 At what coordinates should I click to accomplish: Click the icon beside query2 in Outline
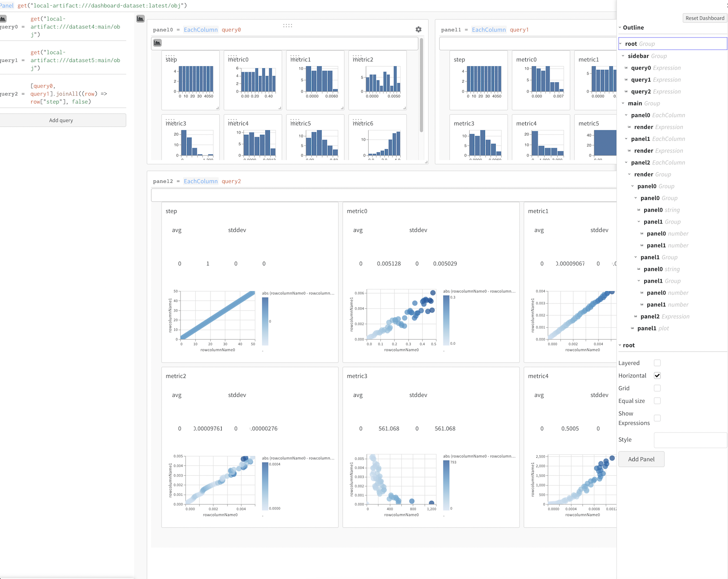coord(626,92)
